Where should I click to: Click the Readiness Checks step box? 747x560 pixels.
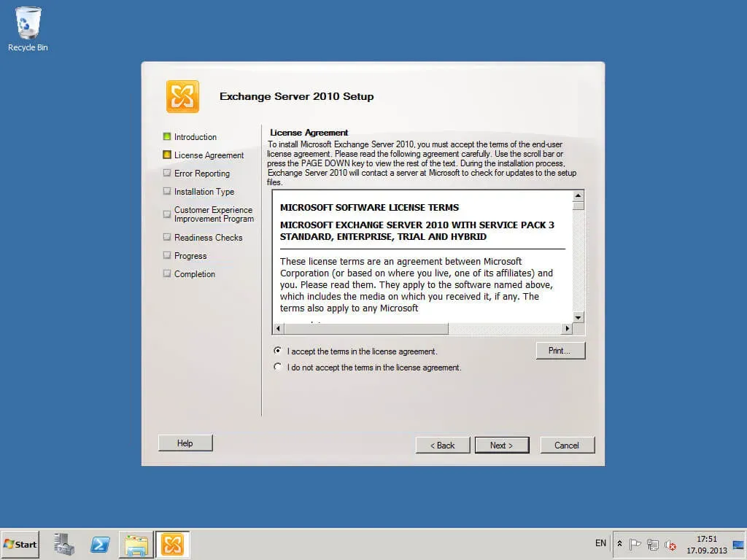point(167,237)
